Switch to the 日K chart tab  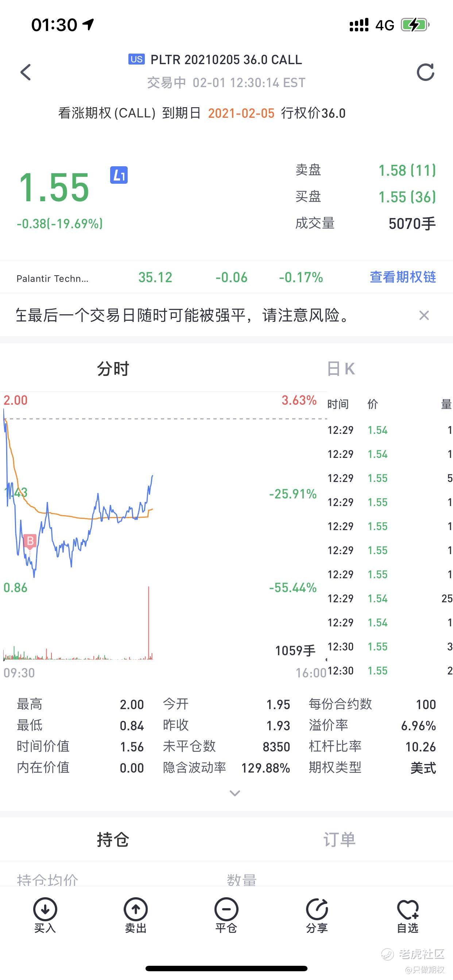tap(340, 369)
